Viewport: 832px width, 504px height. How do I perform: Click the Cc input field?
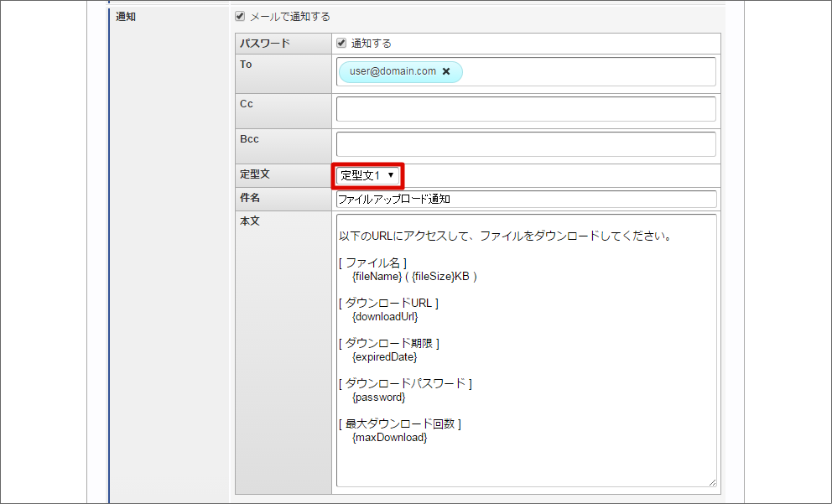click(526, 109)
